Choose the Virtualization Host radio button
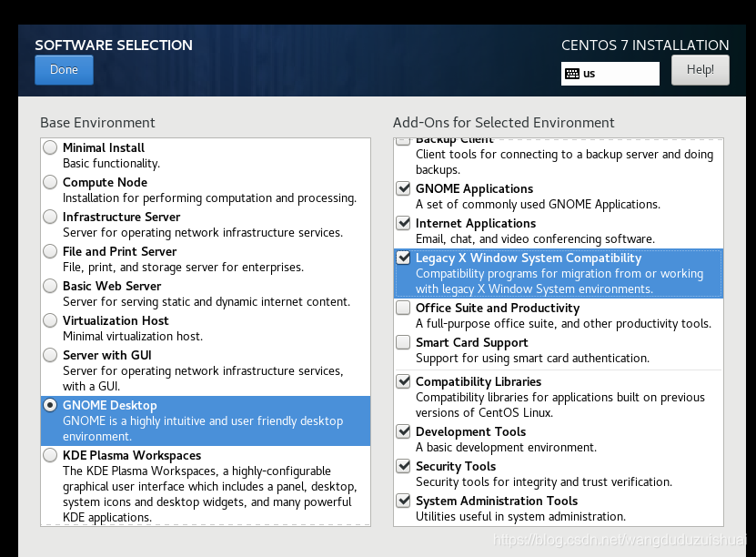This screenshot has width=756, height=557. coord(50,320)
